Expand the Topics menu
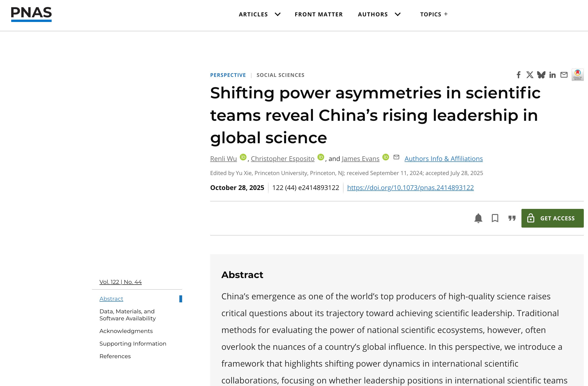The width and height of the screenshot is (588, 386). (x=434, y=14)
